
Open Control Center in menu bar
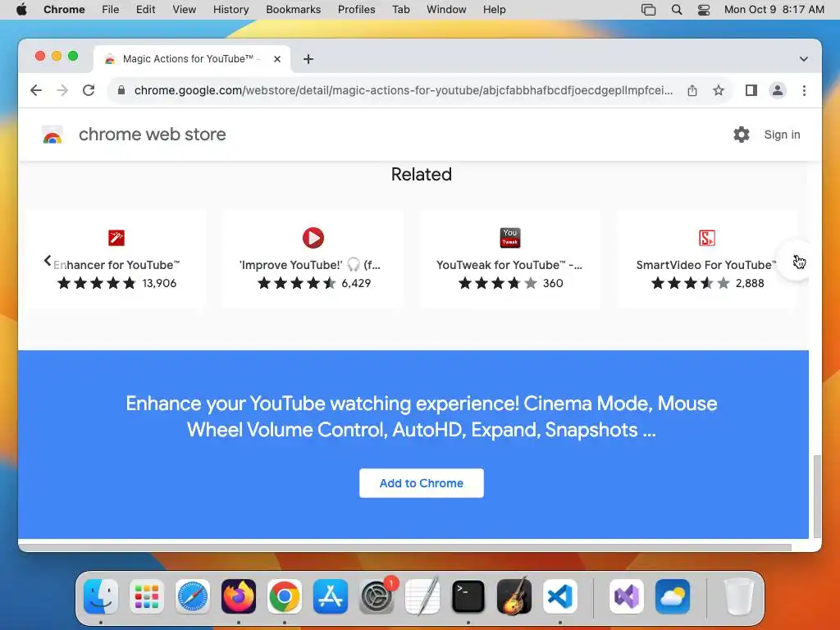point(703,10)
